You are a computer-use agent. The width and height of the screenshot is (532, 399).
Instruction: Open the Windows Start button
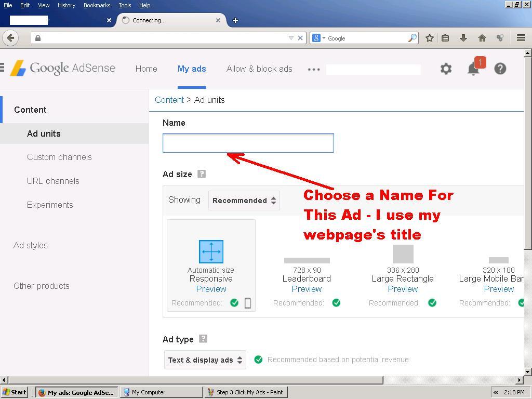pos(14,392)
